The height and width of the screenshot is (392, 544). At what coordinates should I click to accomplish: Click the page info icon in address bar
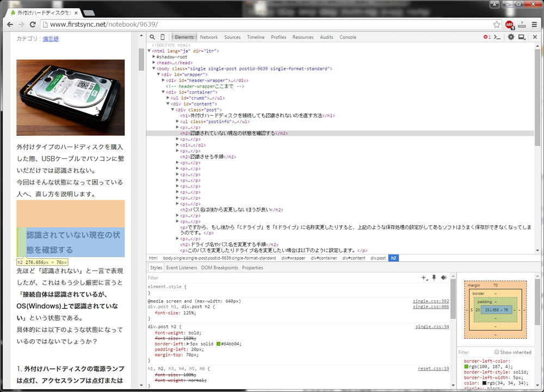tap(45, 24)
